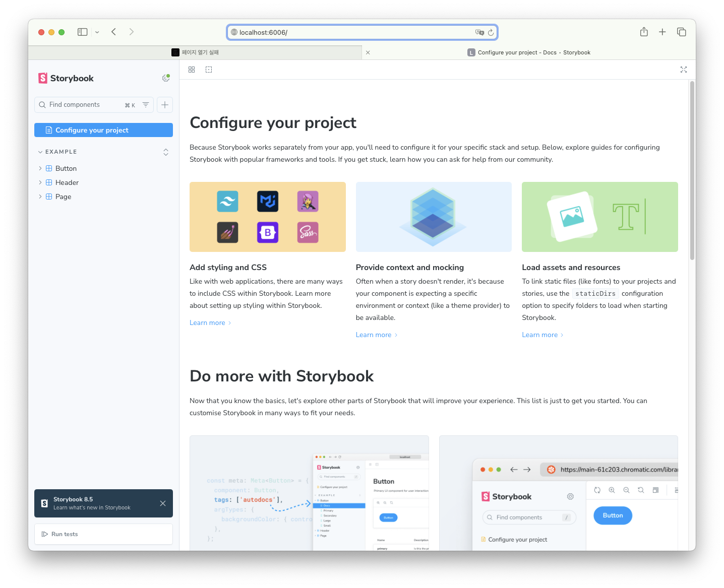Reload page with the refresh icon

click(491, 32)
